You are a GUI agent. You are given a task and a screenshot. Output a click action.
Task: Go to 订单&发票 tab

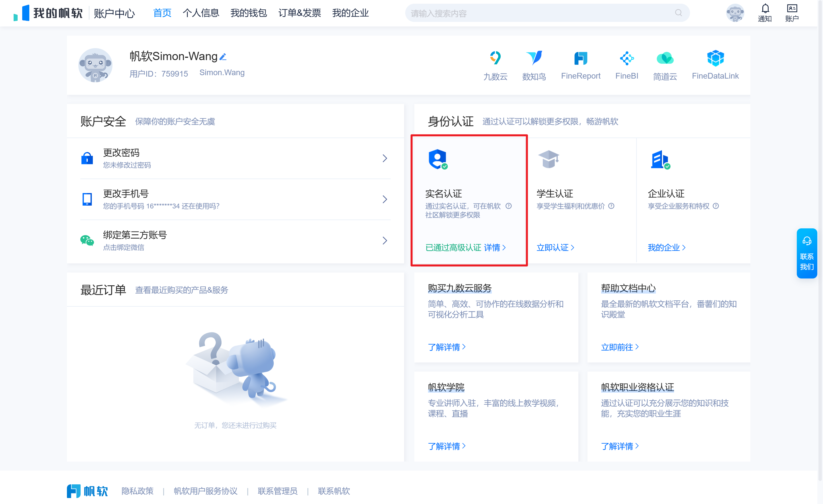click(x=299, y=13)
